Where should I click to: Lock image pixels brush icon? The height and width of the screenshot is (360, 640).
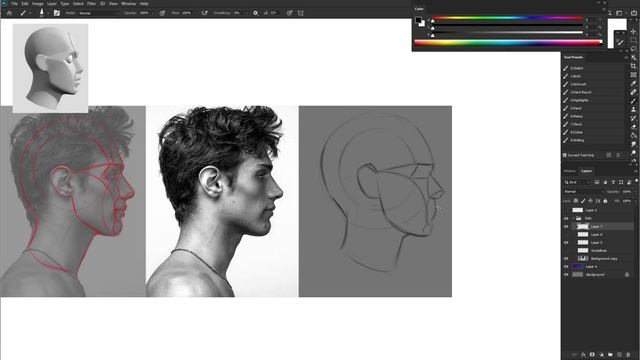click(x=583, y=201)
